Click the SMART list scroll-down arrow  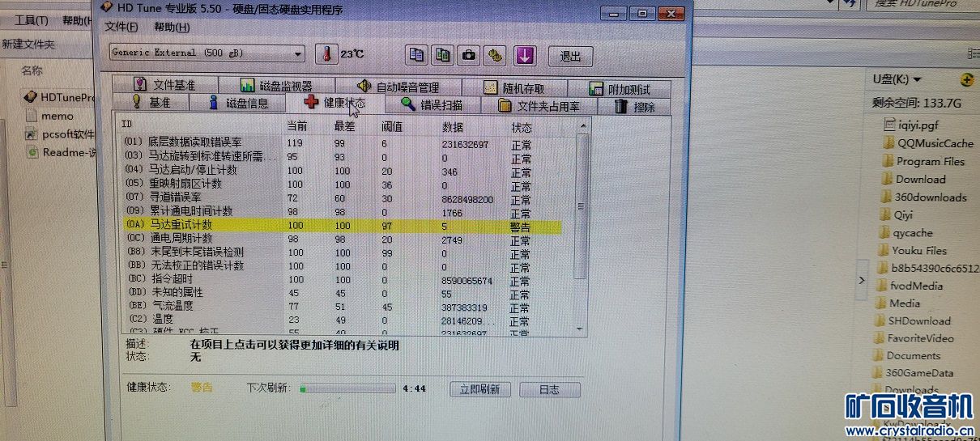tap(579, 328)
